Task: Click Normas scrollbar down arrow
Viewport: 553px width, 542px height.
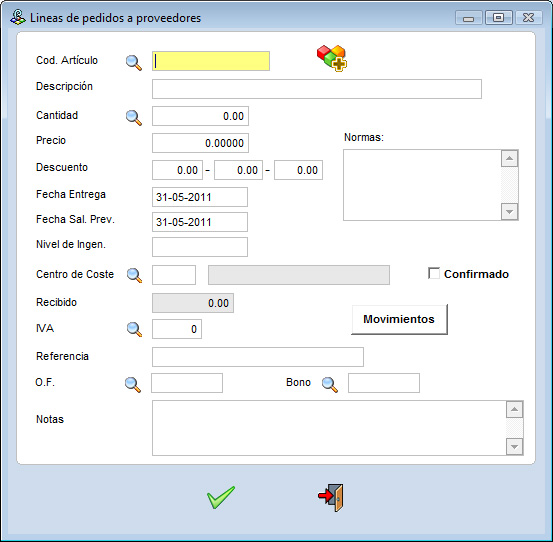Action: 509,212
